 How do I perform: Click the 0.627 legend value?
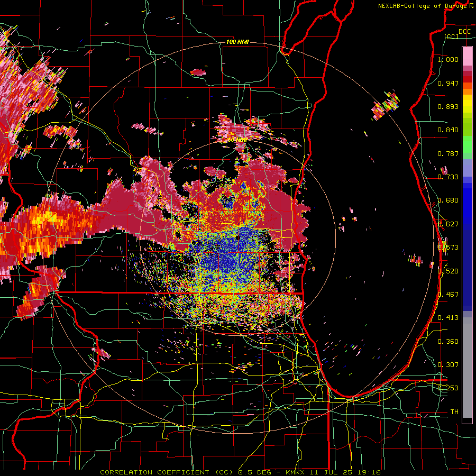(448, 224)
